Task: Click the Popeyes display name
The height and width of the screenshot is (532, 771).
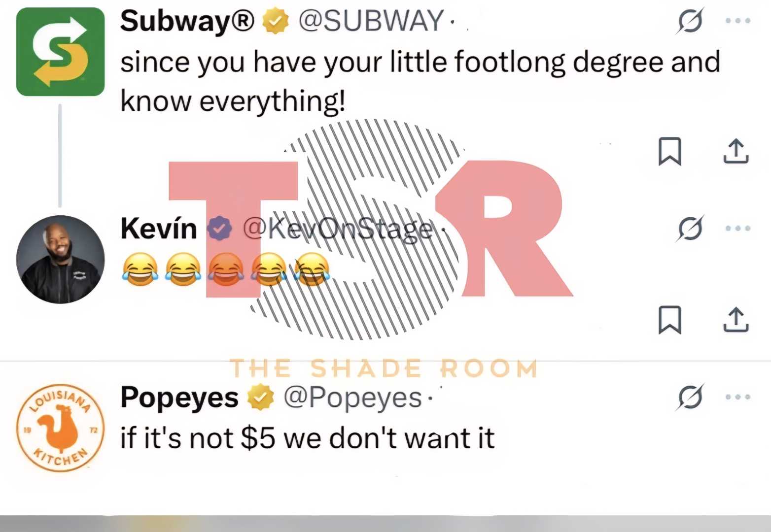Action: click(x=179, y=398)
